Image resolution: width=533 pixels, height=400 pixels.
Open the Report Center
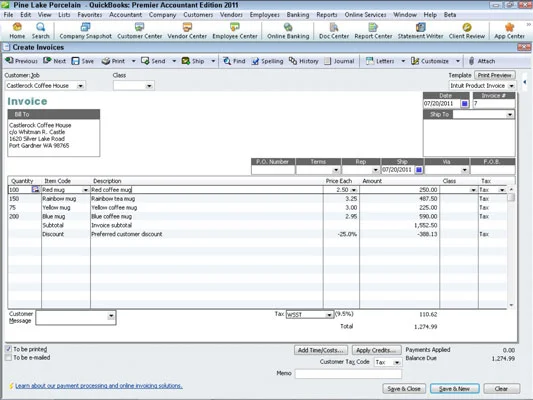373,31
